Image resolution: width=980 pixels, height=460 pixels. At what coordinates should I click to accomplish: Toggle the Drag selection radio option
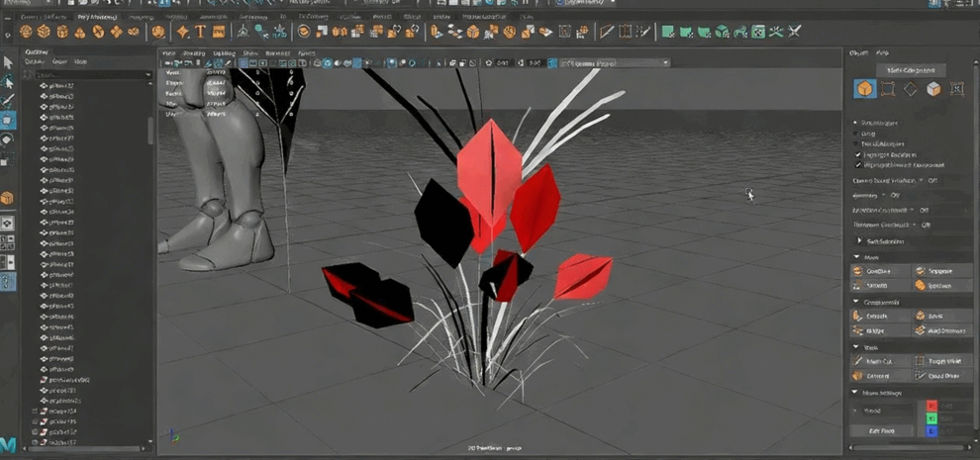pos(857,134)
